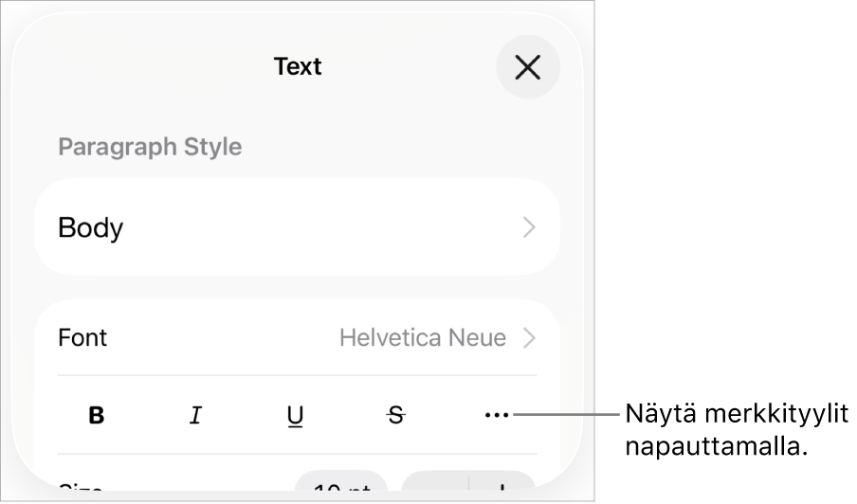
Task: Expand the chevron next to Helvetica Neue
Action: pyautogui.click(x=529, y=337)
